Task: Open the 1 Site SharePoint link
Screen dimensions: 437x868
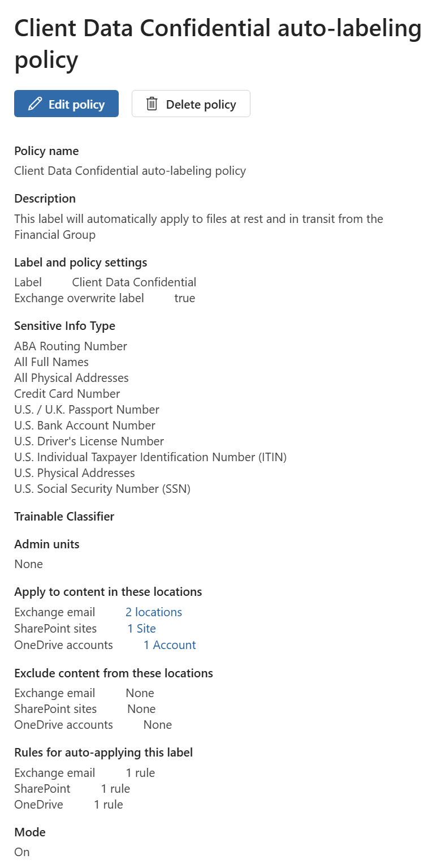Action: point(141,629)
